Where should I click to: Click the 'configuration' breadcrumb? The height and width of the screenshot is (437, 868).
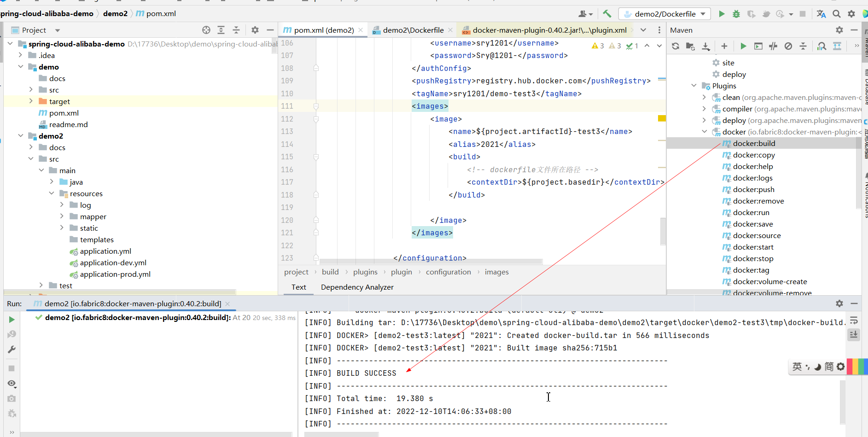point(448,272)
